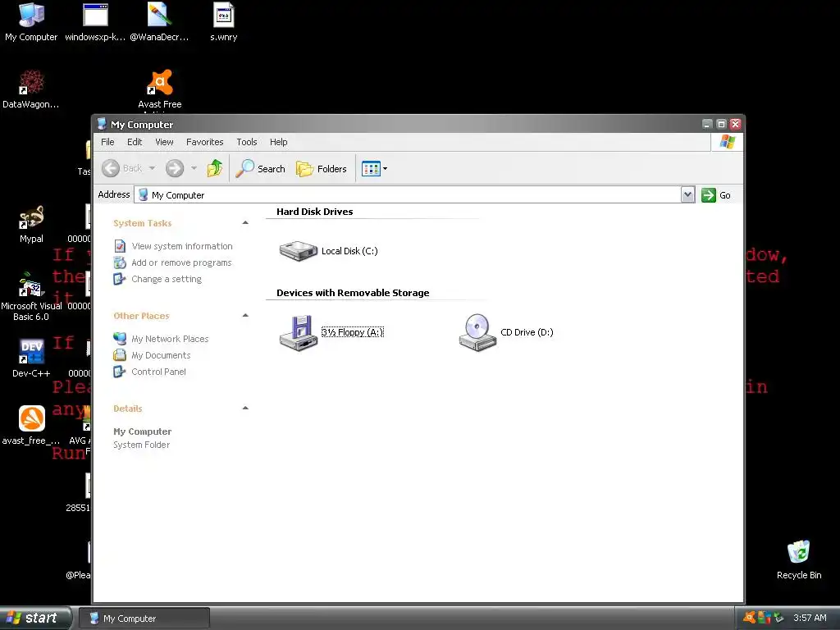Open the File menu
This screenshot has width=840, height=630.
point(107,142)
